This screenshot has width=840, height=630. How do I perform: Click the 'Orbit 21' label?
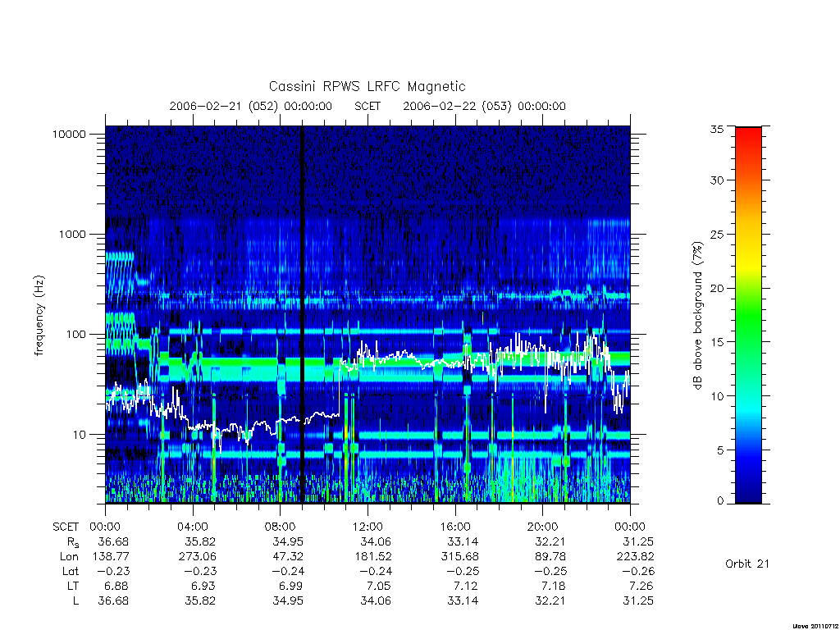coord(746,564)
